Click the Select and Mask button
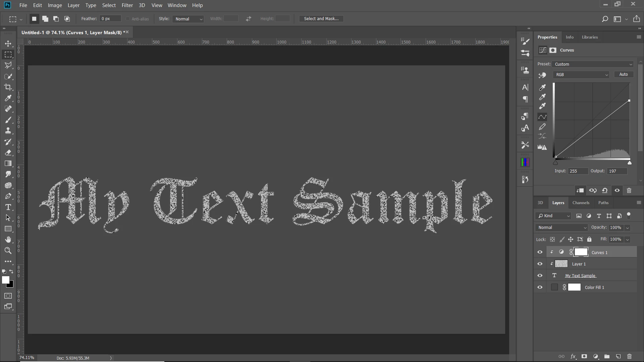Image resolution: width=644 pixels, height=362 pixels. (x=321, y=19)
